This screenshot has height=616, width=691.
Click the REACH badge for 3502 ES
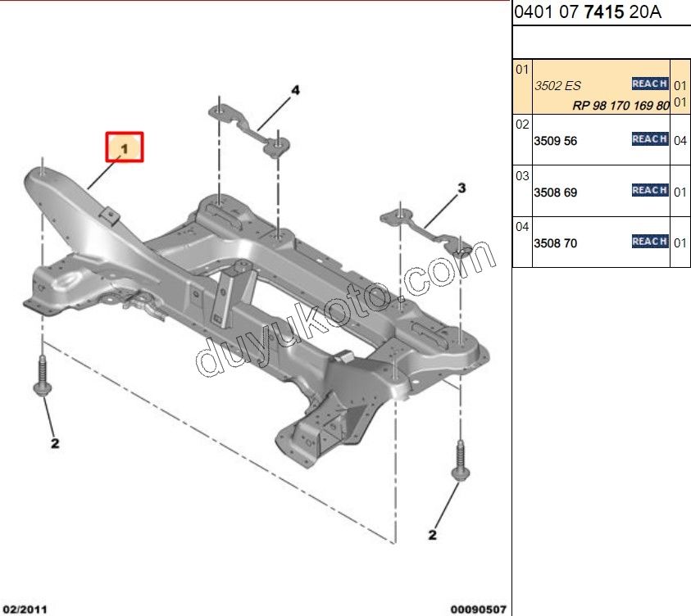pyautogui.click(x=649, y=84)
